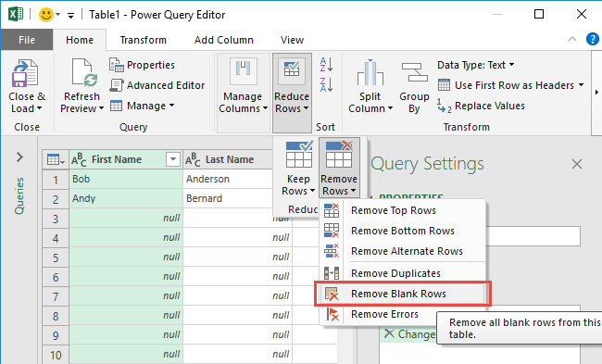The image size is (602, 364).
Task: Open Help via the question mark icon
Action: tap(593, 39)
